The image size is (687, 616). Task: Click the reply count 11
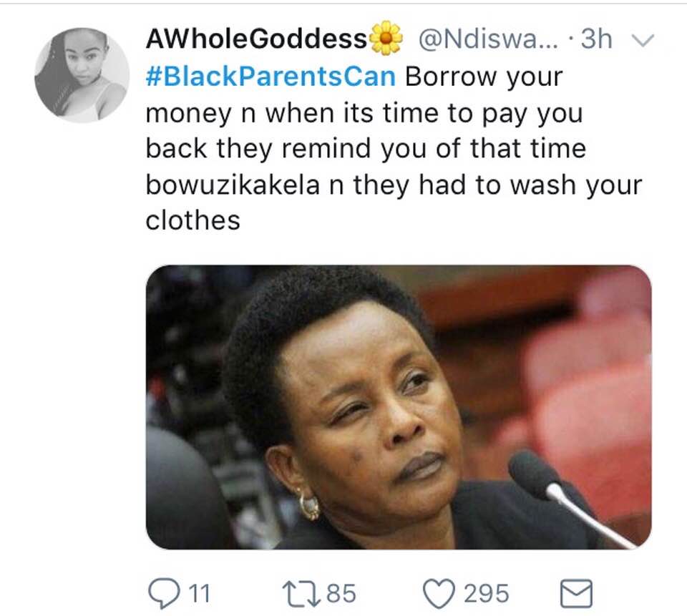click(x=199, y=594)
